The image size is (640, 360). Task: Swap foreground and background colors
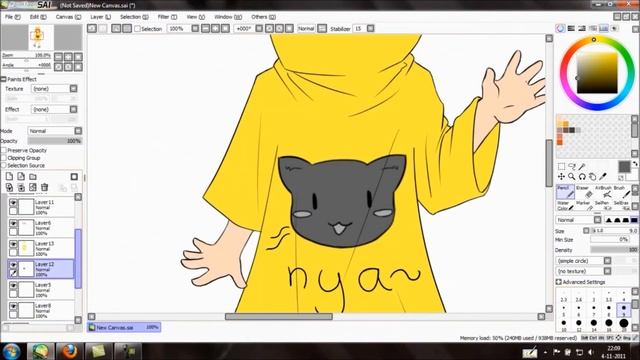[635, 164]
